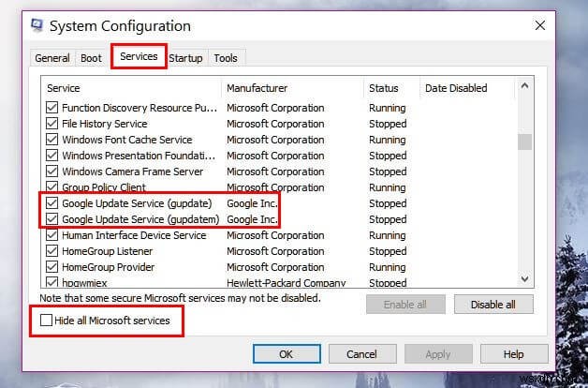This screenshot has height=388, width=588.
Task: Open Help for System Configuration
Action: [x=513, y=354]
